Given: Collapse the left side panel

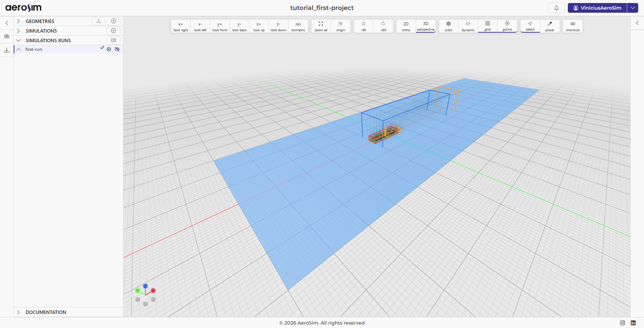Looking at the screenshot, I should coord(7,23).
